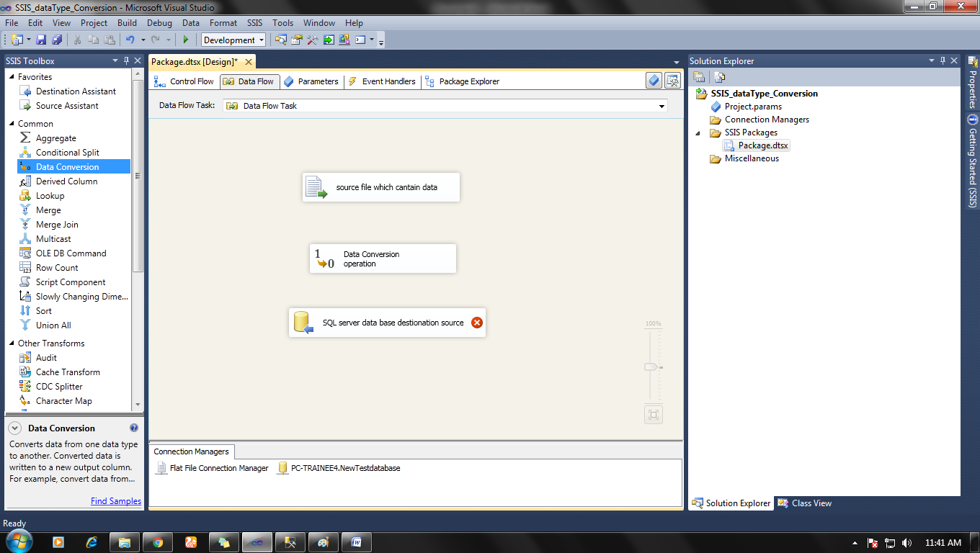This screenshot has width=980, height=553.
Task: Switch to the Event Handlers tab
Action: coord(382,81)
